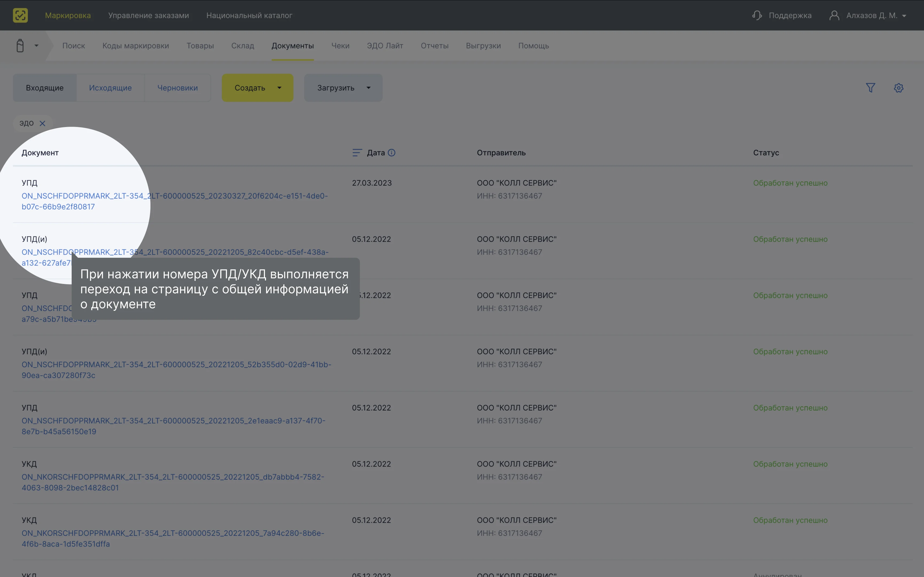Image resolution: width=924 pixels, height=577 pixels.
Task: Open the product group bottle icon
Action: tap(20, 45)
